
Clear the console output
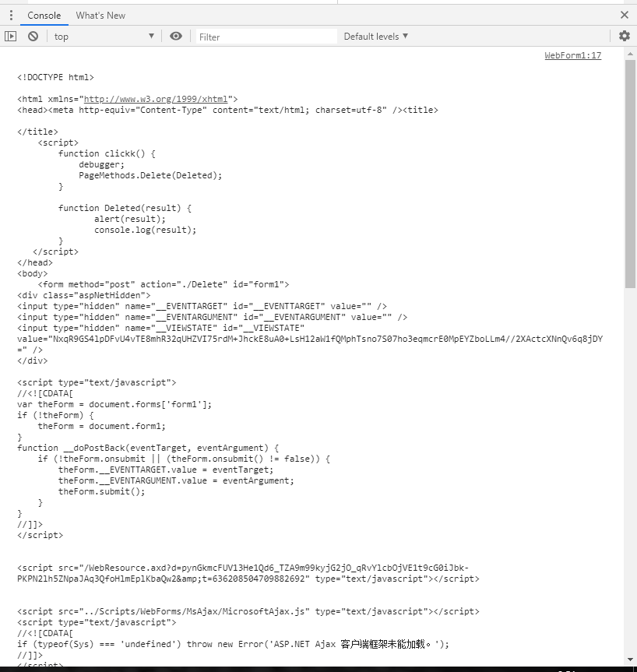pos(33,37)
